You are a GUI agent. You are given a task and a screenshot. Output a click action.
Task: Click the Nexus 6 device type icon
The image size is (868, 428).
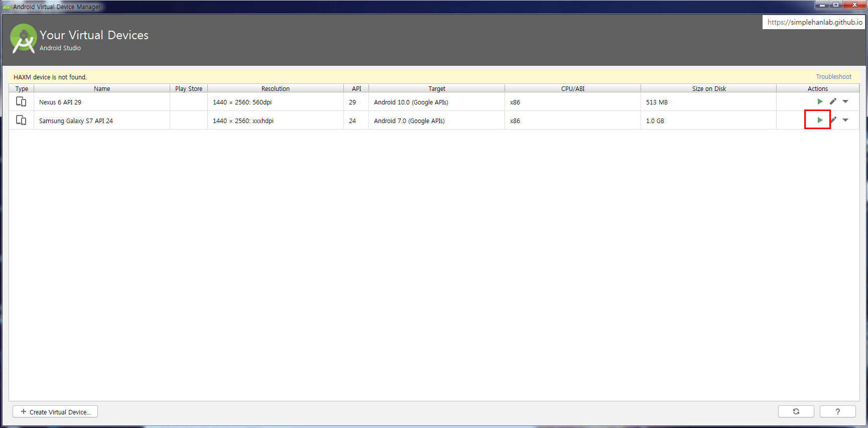[x=21, y=101]
